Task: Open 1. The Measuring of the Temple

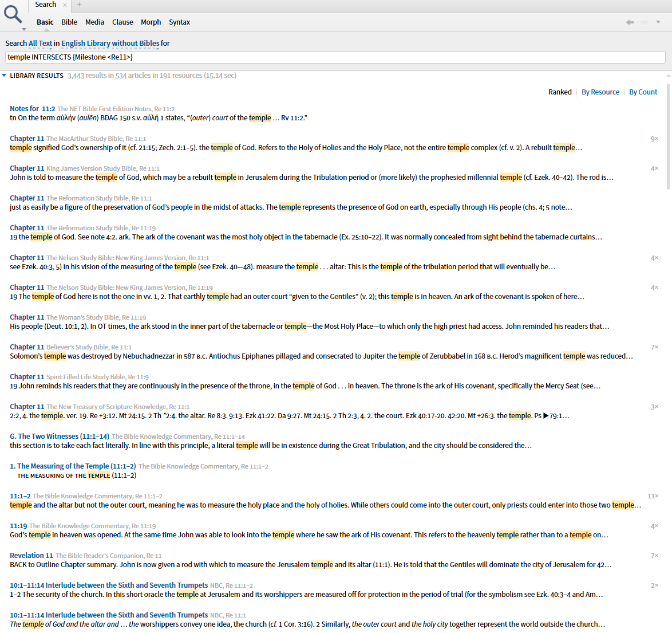Action: pyautogui.click(x=73, y=466)
